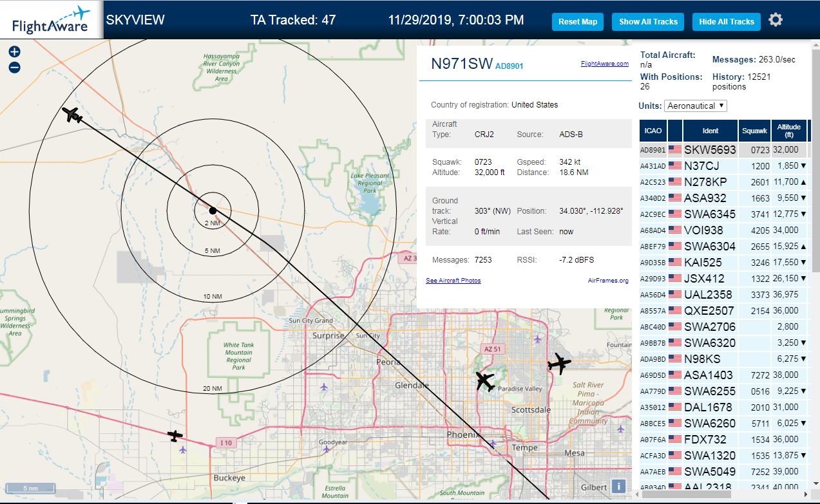820x504 pixels.
Task: Click the SKYVIEW title text
Action: coord(135,20)
